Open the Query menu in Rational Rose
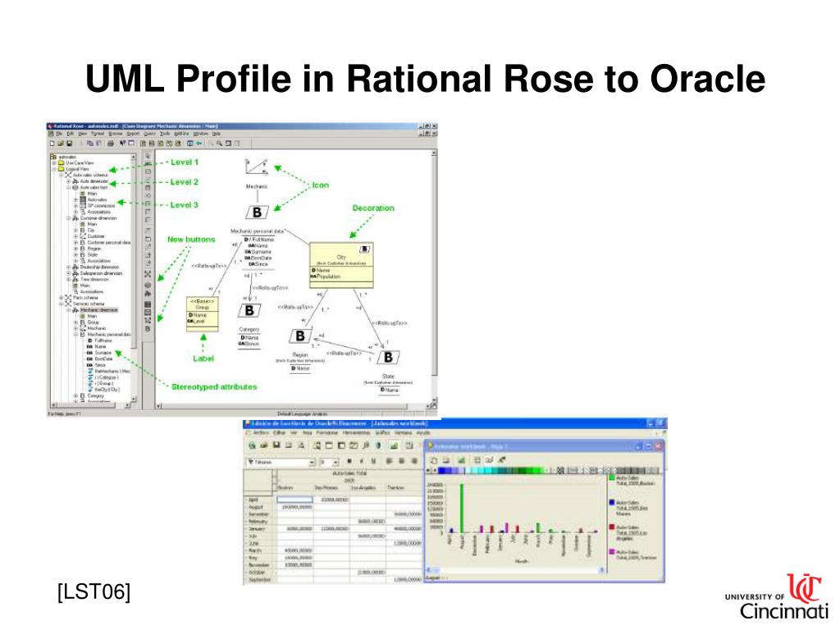Image resolution: width=840 pixels, height=630 pixels. 149,134
